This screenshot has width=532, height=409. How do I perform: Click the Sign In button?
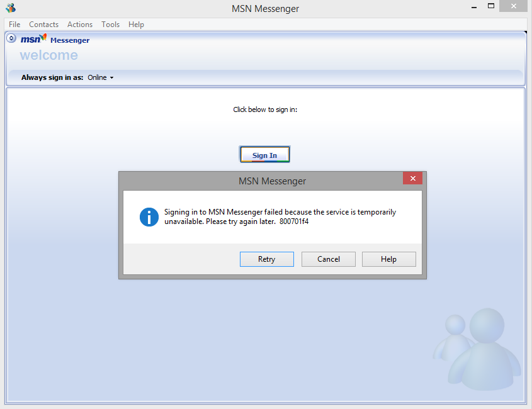[x=264, y=155]
